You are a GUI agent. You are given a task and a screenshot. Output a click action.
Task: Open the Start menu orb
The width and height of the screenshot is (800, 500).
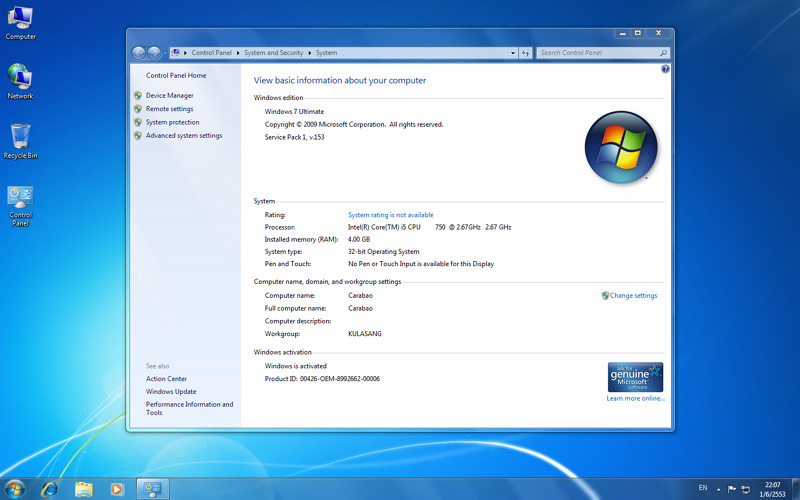[x=14, y=489]
